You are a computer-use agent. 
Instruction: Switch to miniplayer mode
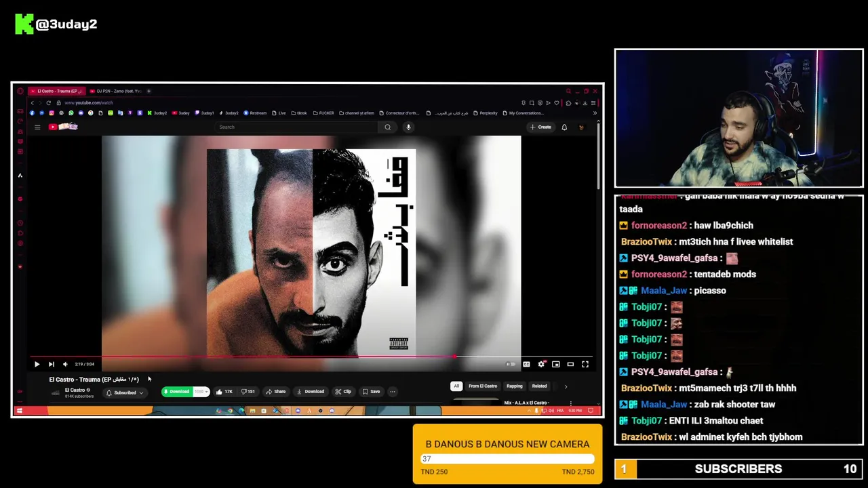tap(556, 364)
